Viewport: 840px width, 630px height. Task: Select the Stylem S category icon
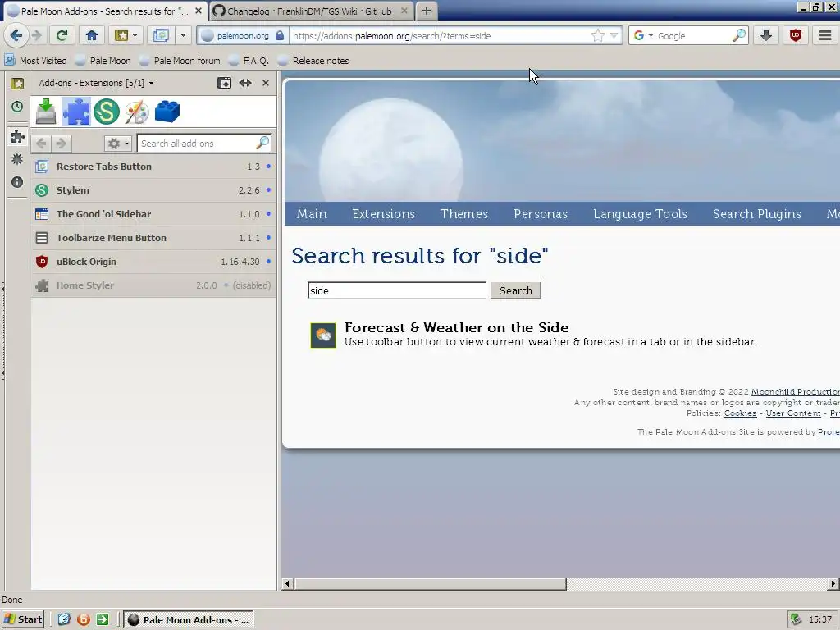click(106, 112)
